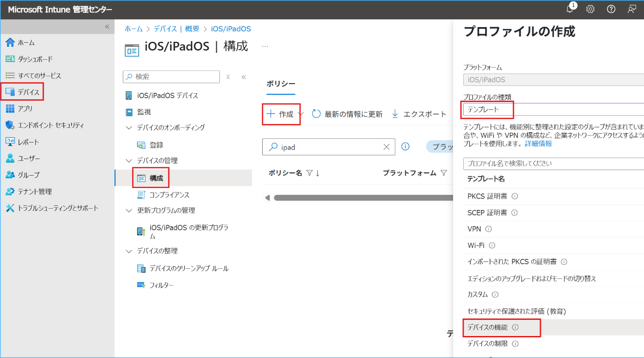644x358 pixels.
Task: Collapse the resource menu with double chevron
Action: coord(244,77)
